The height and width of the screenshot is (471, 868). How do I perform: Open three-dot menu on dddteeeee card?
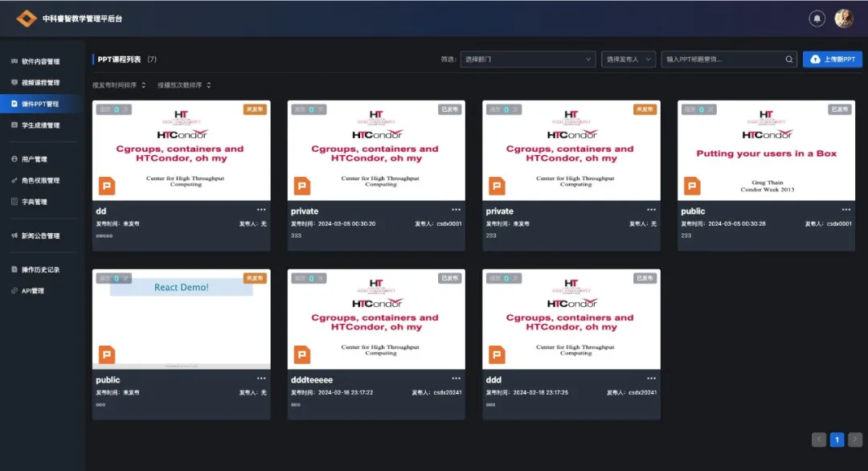[457, 379]
